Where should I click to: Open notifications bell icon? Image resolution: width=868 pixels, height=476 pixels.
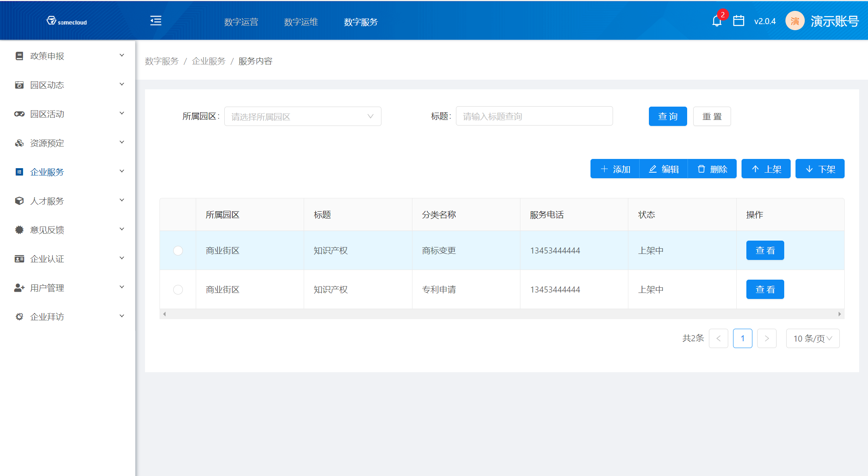[717, 21]
